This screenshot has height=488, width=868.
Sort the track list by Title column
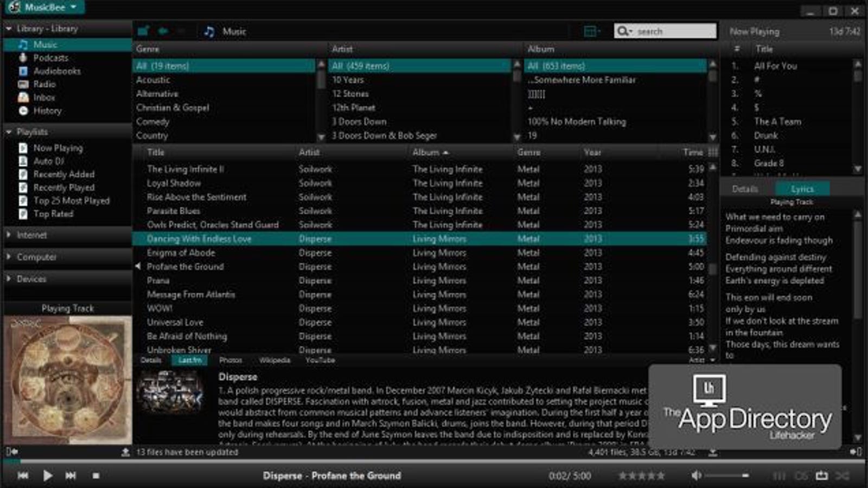(156, 152)
